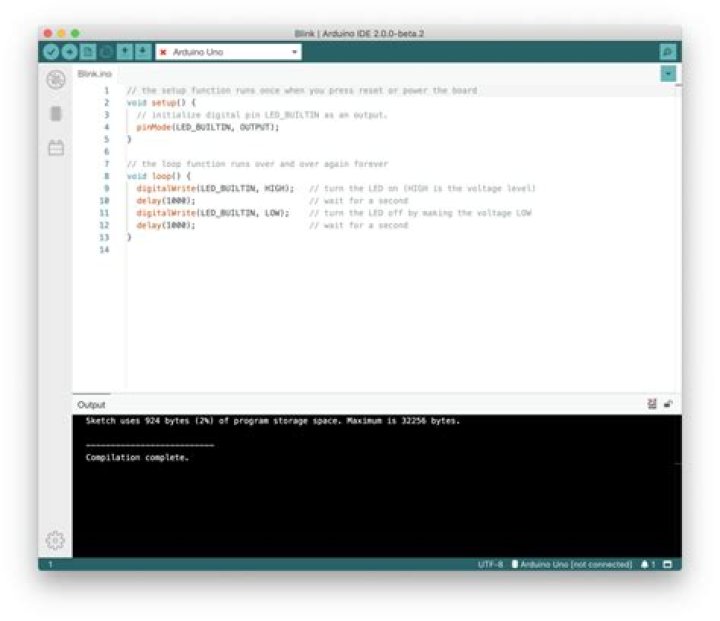
Task: Click Arduino Uno [not connected] status entry
Action: click(x=572, y=564)
